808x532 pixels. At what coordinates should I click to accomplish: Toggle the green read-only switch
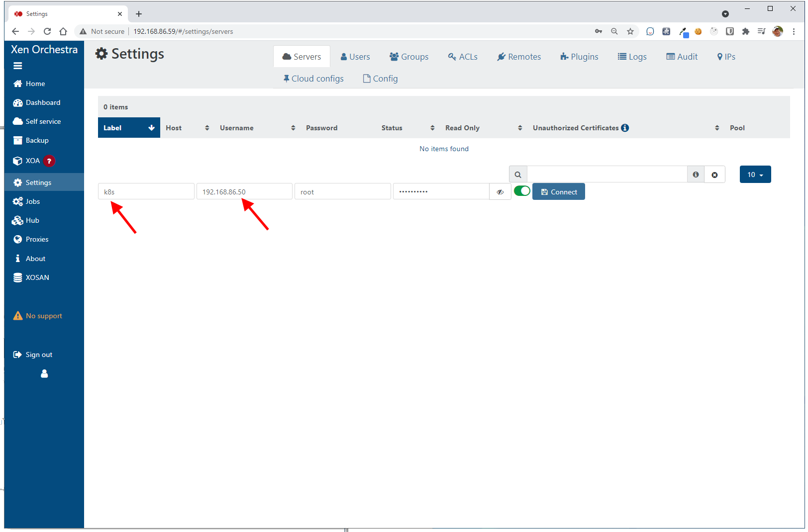[x=522, y=191]
